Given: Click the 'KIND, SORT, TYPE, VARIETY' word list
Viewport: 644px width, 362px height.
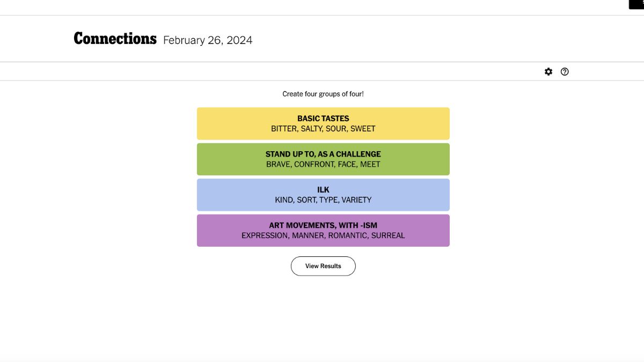Looking at the screenshot, I should point(323,200).
